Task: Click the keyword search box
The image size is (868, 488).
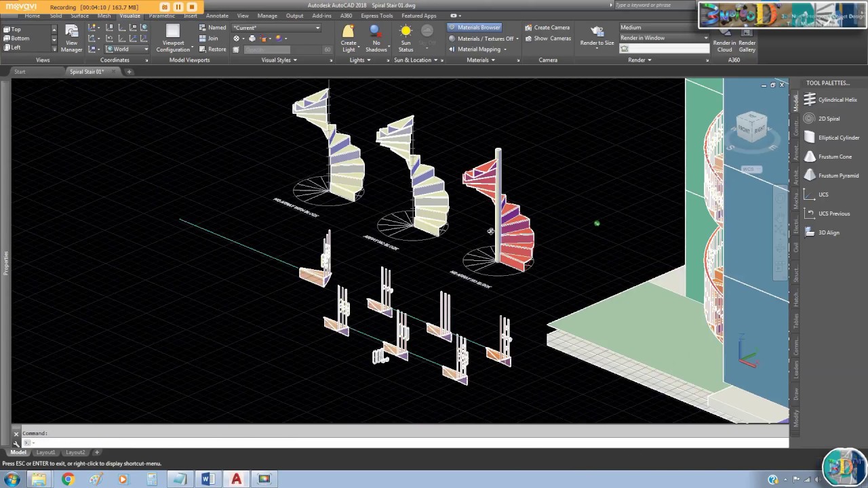Action: tap(654, 5)
